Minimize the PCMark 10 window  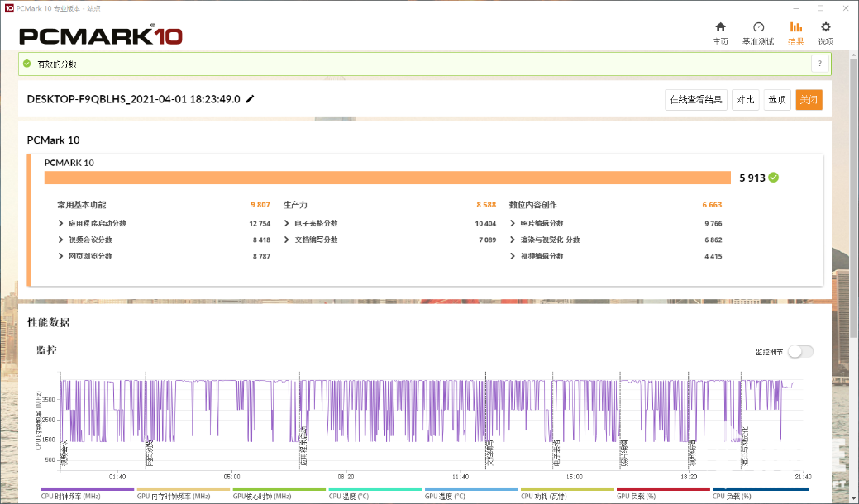pos(796,8)
